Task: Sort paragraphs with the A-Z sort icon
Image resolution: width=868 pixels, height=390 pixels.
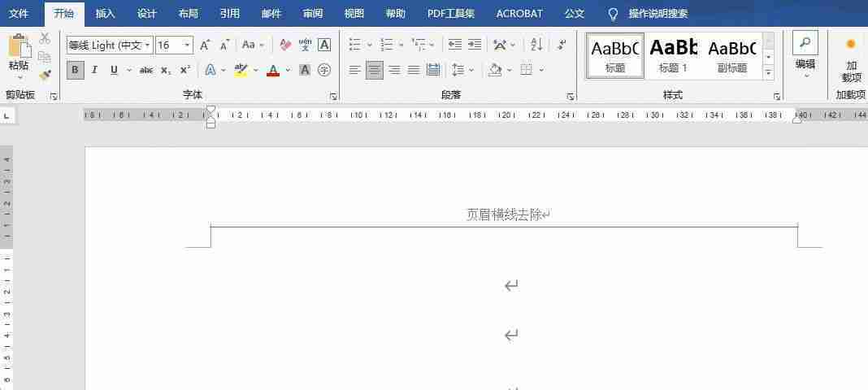Action: tap(536, 45)
